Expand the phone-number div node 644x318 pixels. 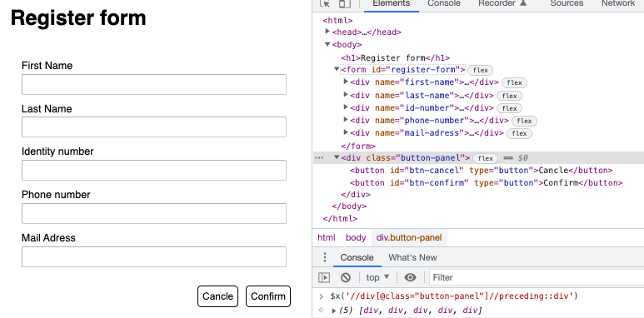[346, 120]
